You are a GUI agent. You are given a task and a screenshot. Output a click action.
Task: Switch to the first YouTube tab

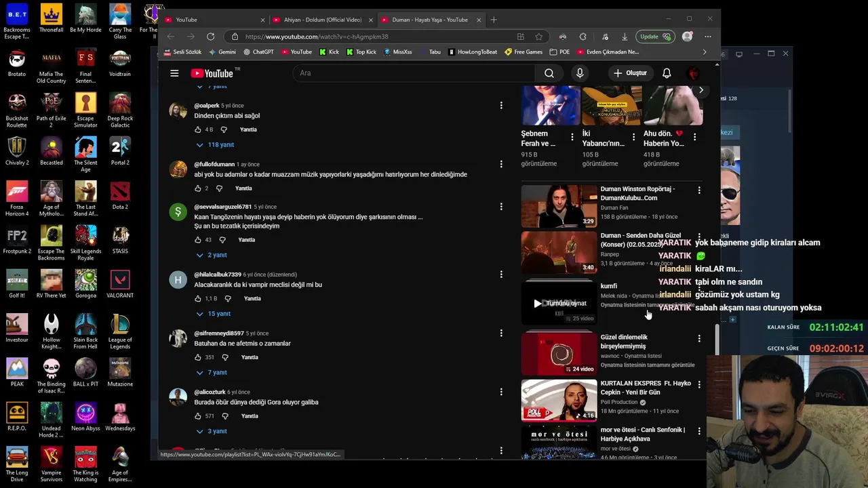[x=214, y=20]
